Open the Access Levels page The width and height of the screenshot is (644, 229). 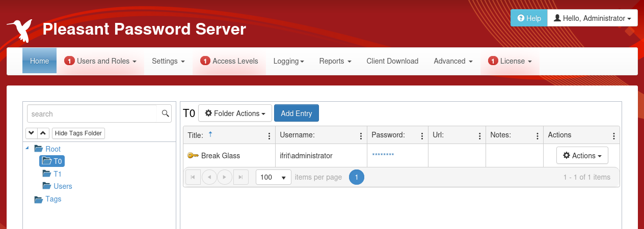(x=229, y=61)
